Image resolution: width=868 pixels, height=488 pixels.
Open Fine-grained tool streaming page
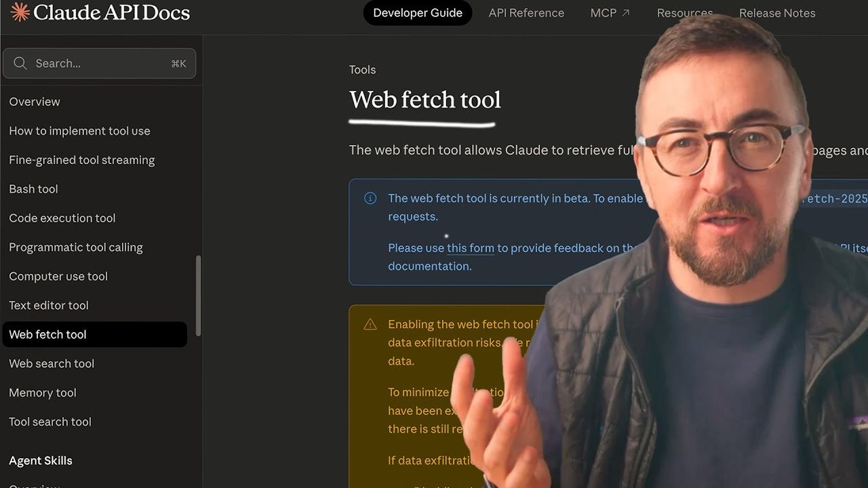(x=81, y=160)
